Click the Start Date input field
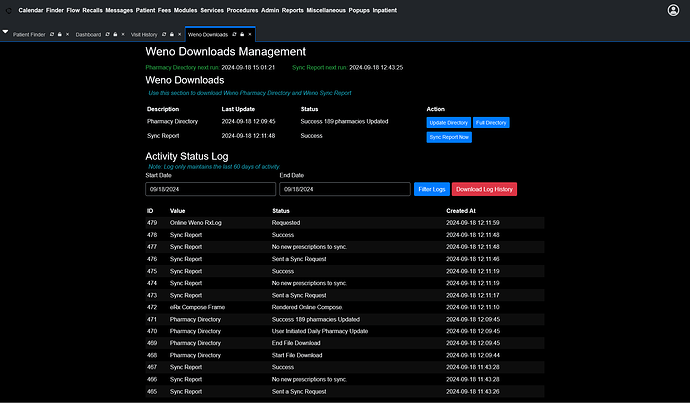 coord(209,189)
